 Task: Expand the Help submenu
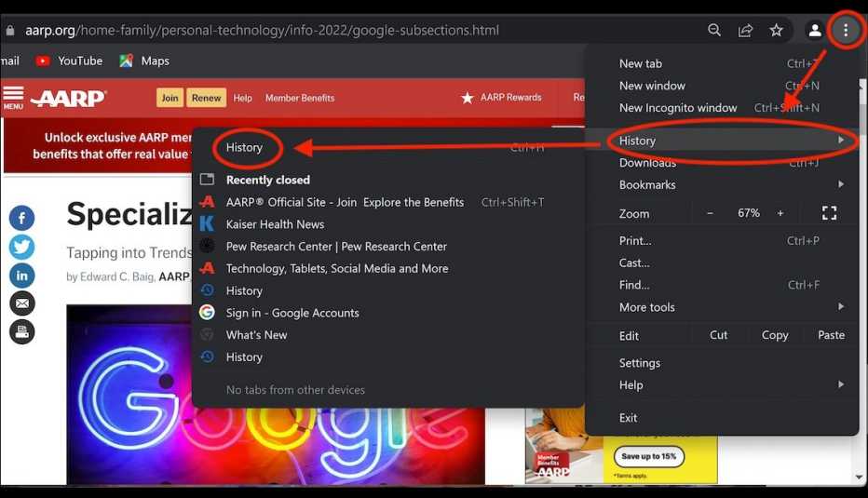721,385
